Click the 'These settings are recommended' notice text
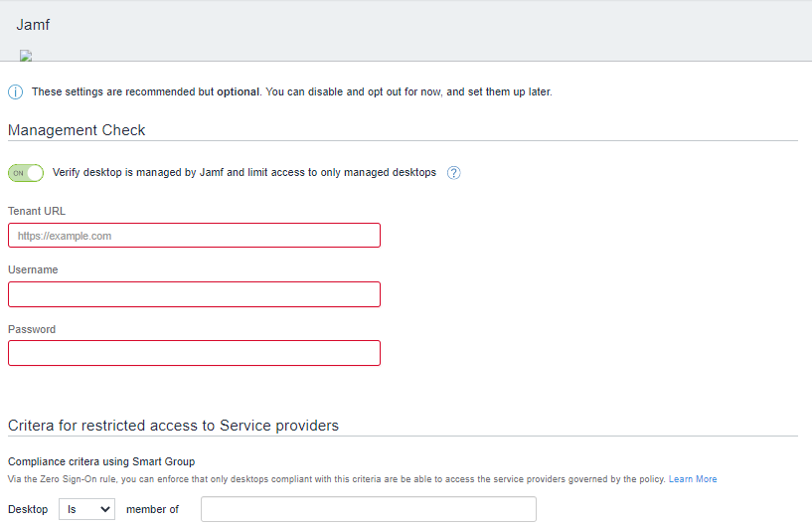 (x=291, y=92)
